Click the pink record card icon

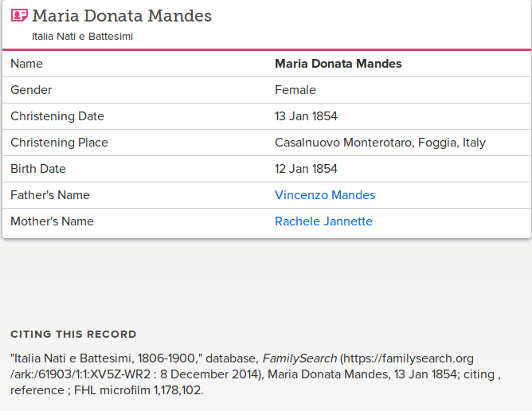[19, 15]
